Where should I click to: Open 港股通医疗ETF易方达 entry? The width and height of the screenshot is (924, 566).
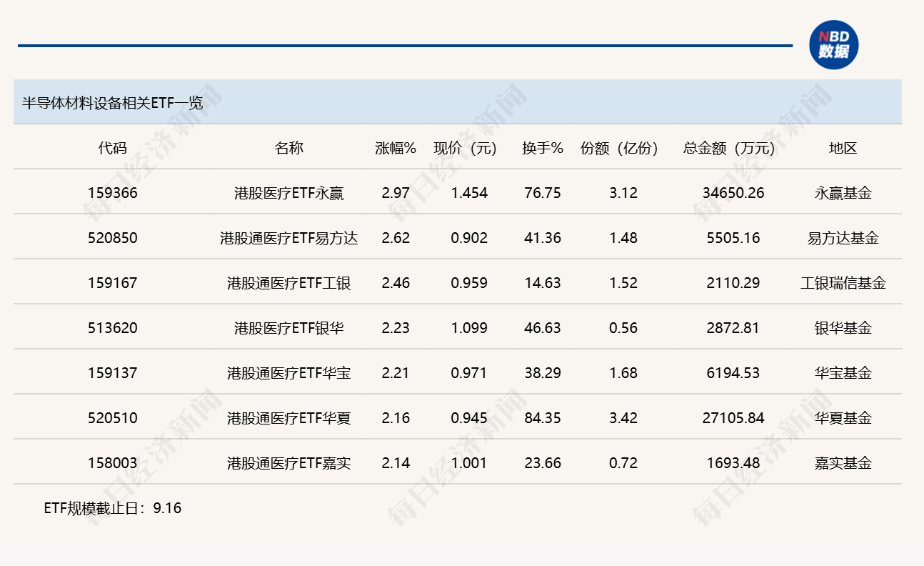[289, 238]
